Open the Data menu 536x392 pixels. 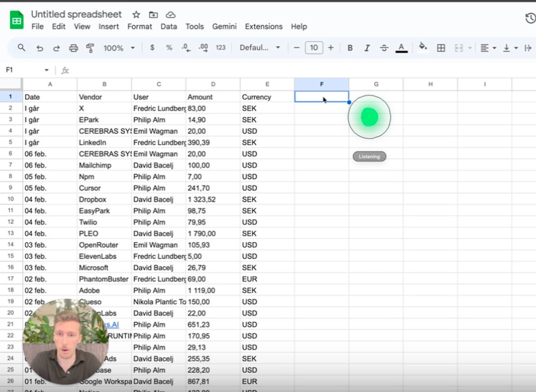169,27
